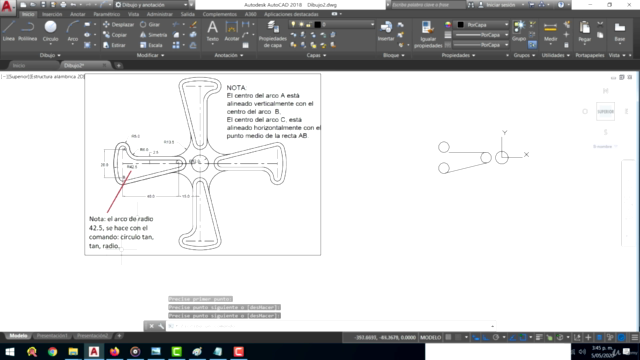Click the color wheel icon in Propiedades
The image size is (640, 360).
448,24
